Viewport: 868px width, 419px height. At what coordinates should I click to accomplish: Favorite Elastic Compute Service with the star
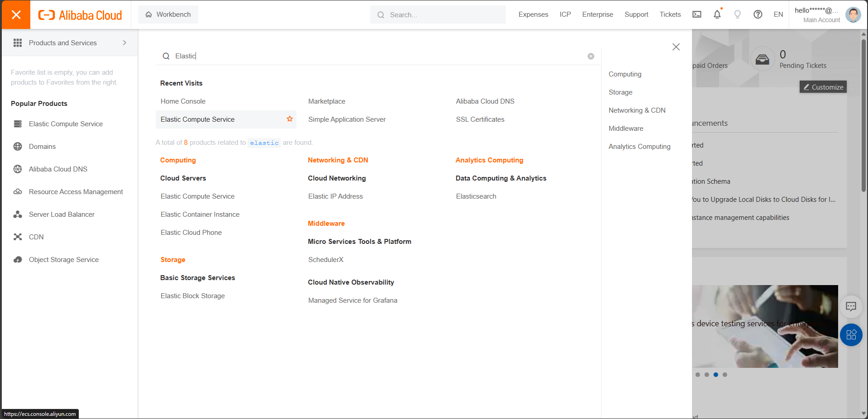pos(290,119)
